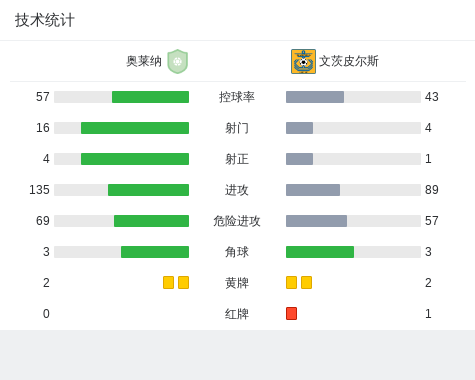This screenshot has height=380, width=475.
Task: Click the 进攻 gray bar showing 89
Action: tap(313, 190)
